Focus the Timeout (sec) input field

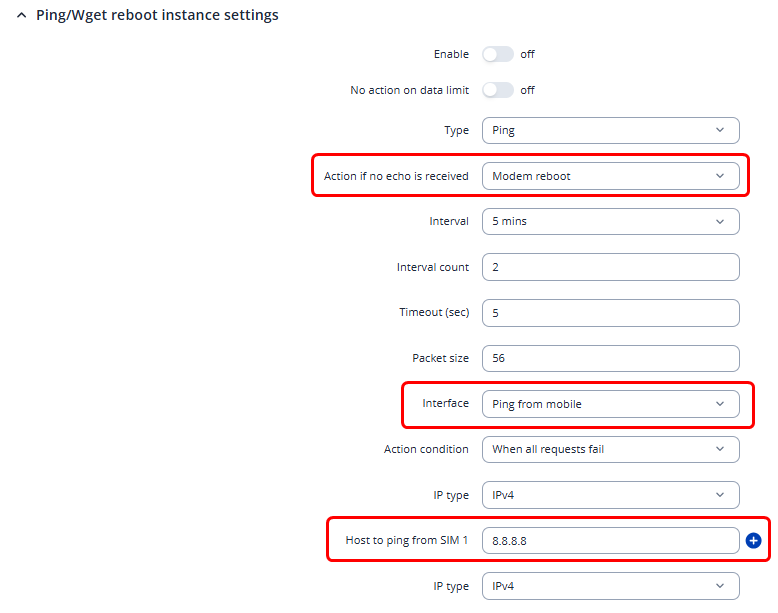pos(610,313)
